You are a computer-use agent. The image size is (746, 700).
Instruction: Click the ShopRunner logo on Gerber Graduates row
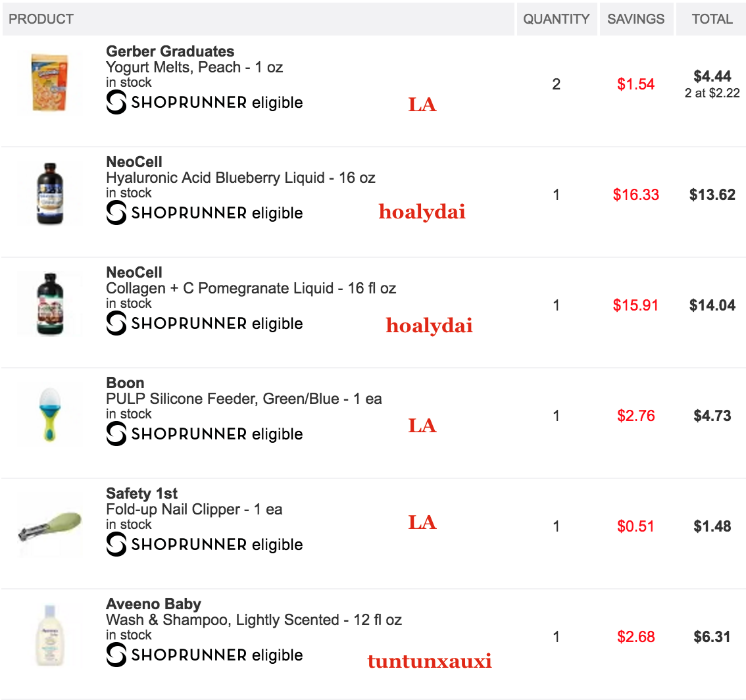[x=116, y=103]
